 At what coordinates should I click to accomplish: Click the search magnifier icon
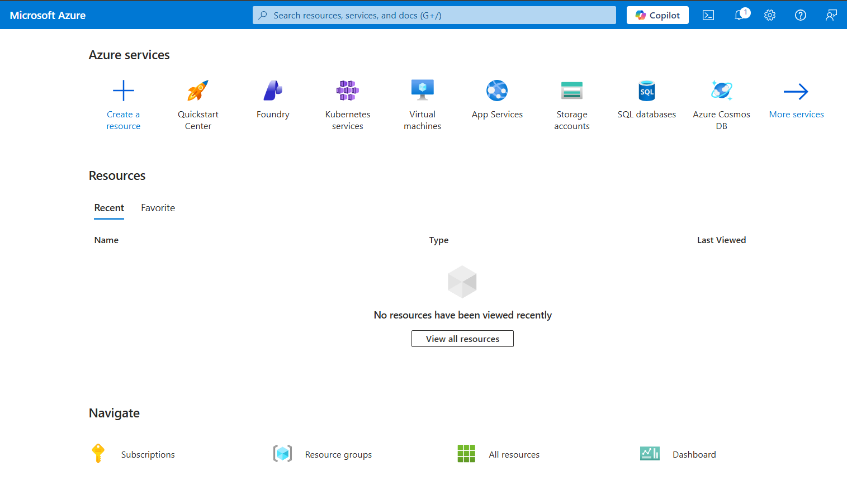(x=263, y=15)
